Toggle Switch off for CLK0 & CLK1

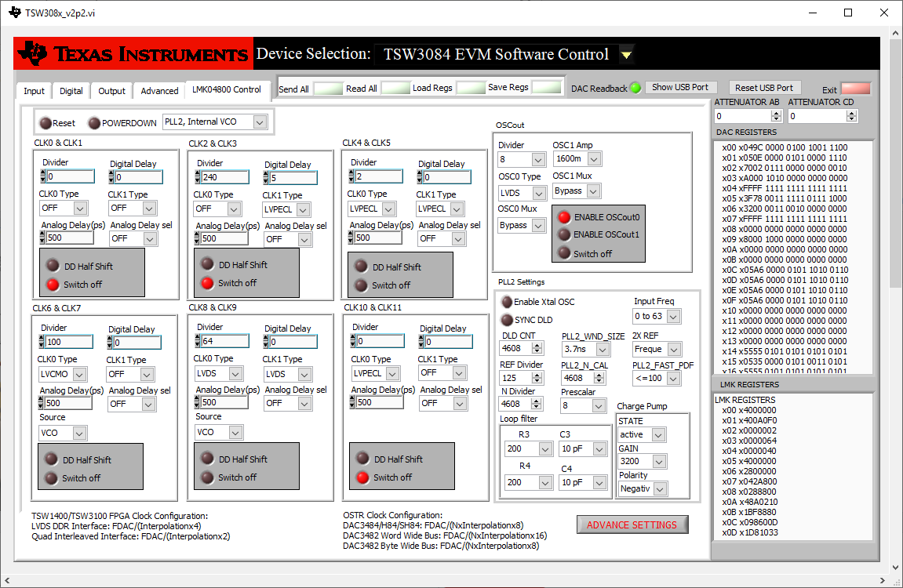click(53, 285)
